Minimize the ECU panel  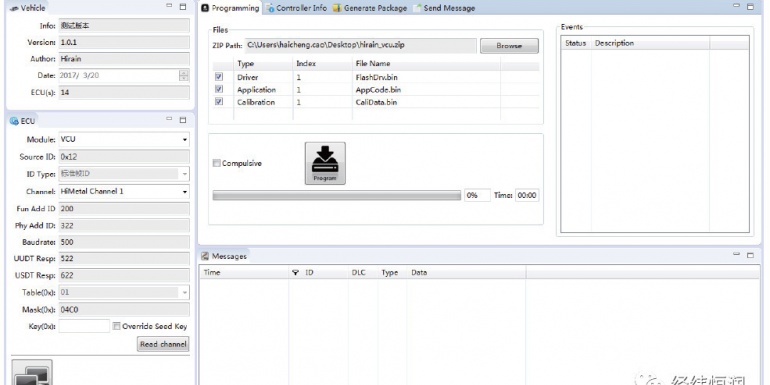(169, 119)
